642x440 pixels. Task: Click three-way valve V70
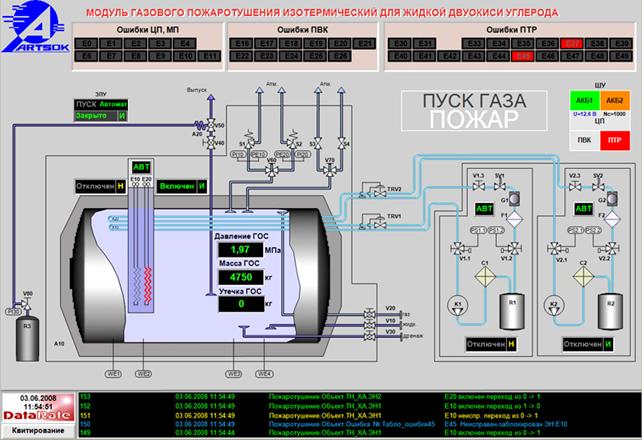[330, 170]
